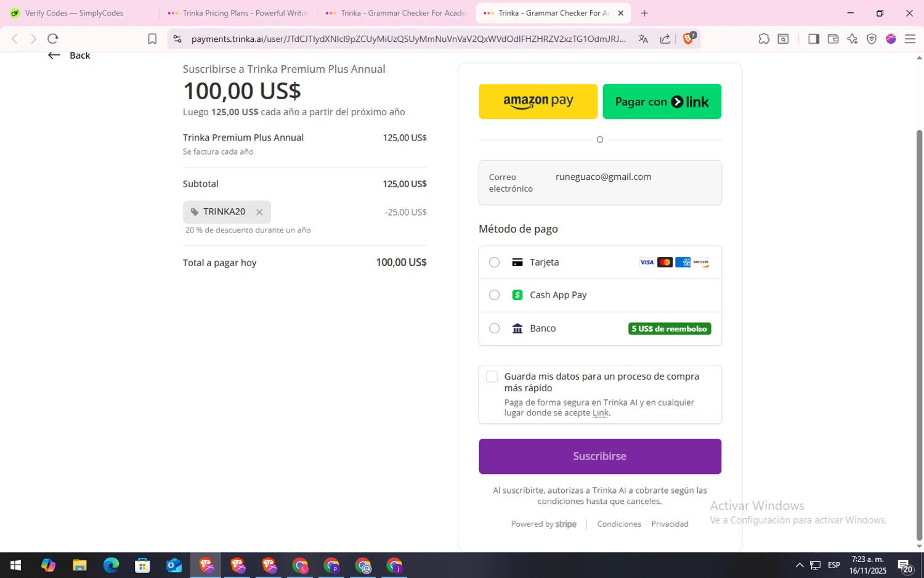
Task: Select the Cash App Pay radio option
Action: [494, 295]
